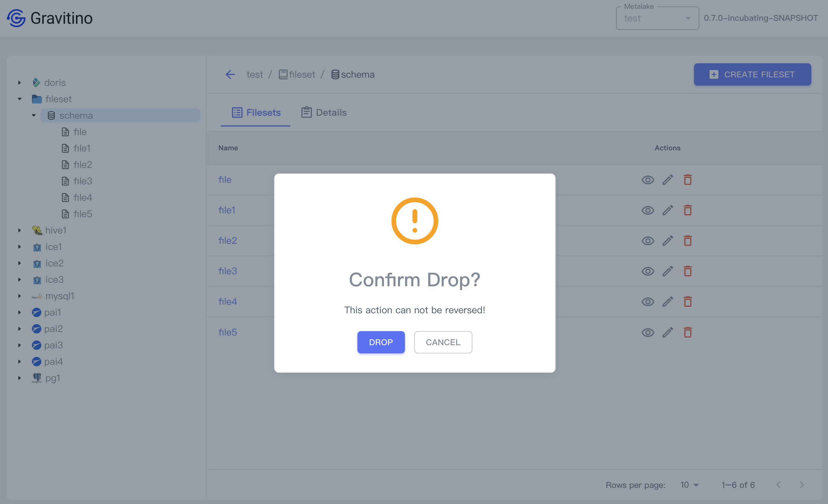
Task: Collapse the fileset tree node
Action: click(x=20, y=99)
